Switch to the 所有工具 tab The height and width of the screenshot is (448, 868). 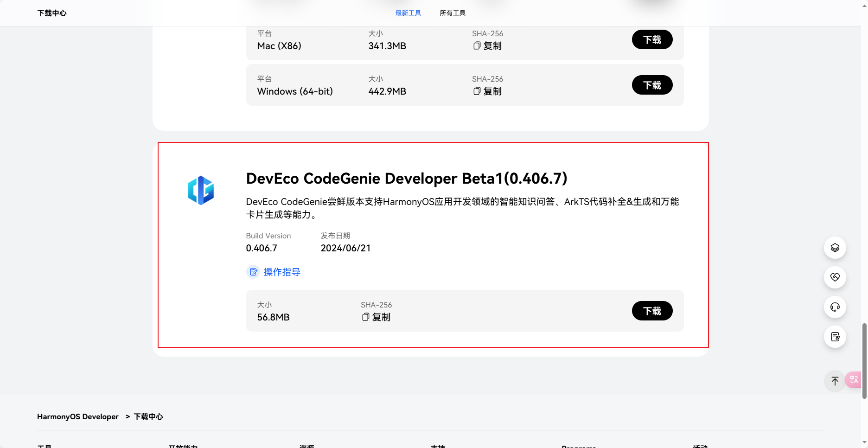coord(453,13)
